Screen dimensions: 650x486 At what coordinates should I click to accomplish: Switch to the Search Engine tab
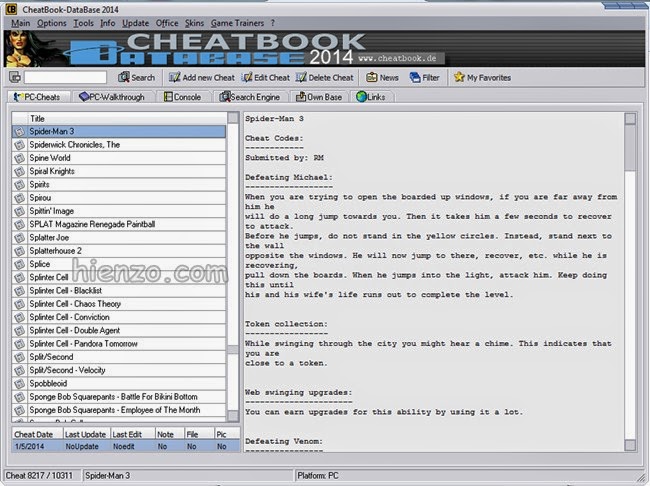[x=250, y=97]
